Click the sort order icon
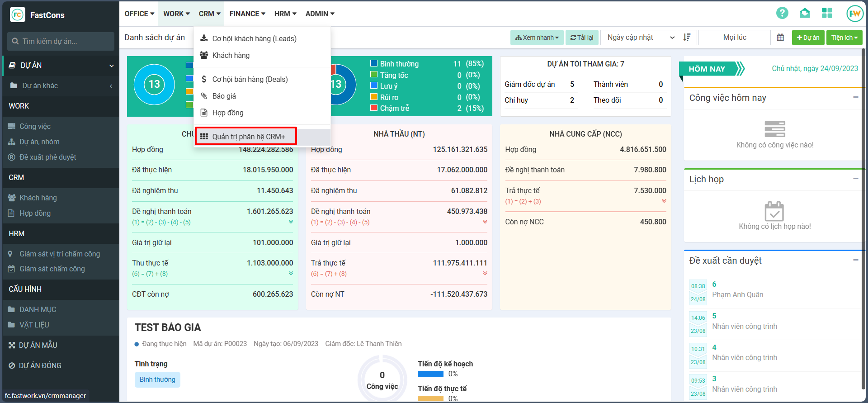This screenshot has width=868, height=403. pos(687,38)
